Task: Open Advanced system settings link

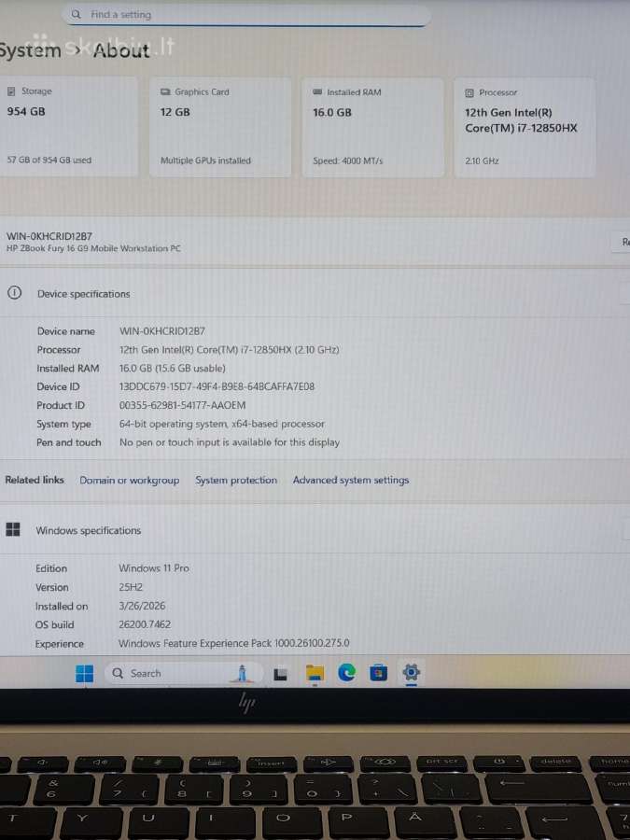Action: point(351,481)
